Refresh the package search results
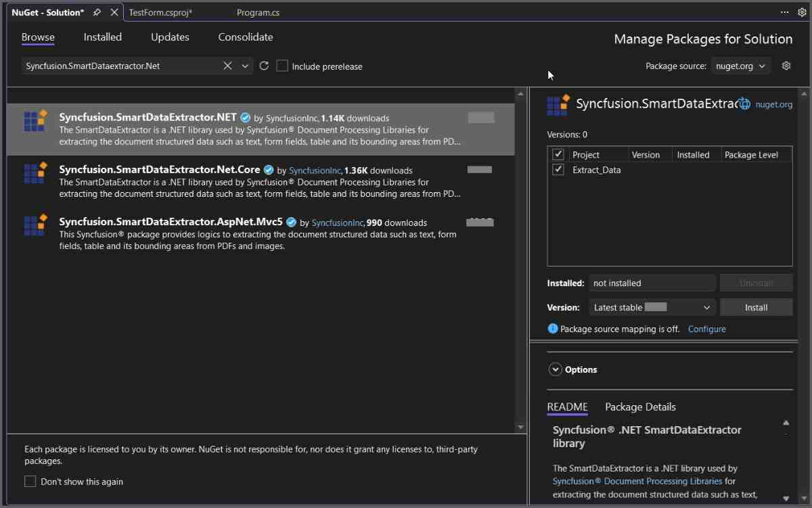Screen dimensions: 812x508 (x=264, y=66)
